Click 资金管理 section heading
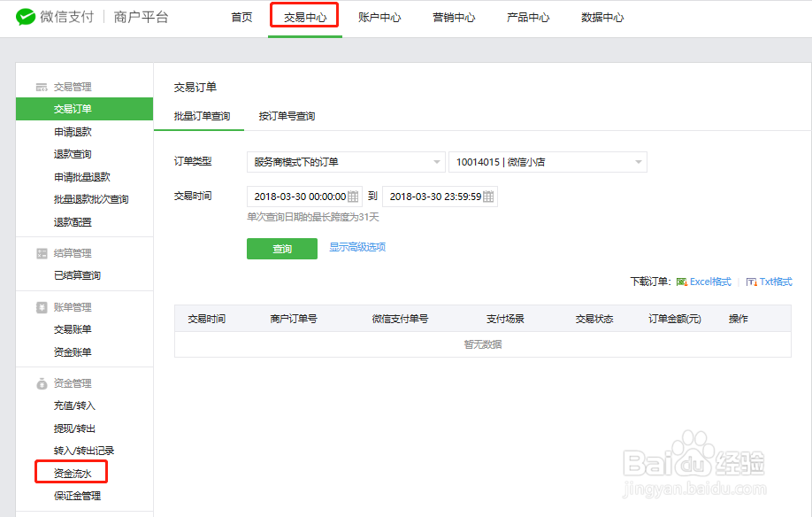The image size is (812, 517). (73, 383)
